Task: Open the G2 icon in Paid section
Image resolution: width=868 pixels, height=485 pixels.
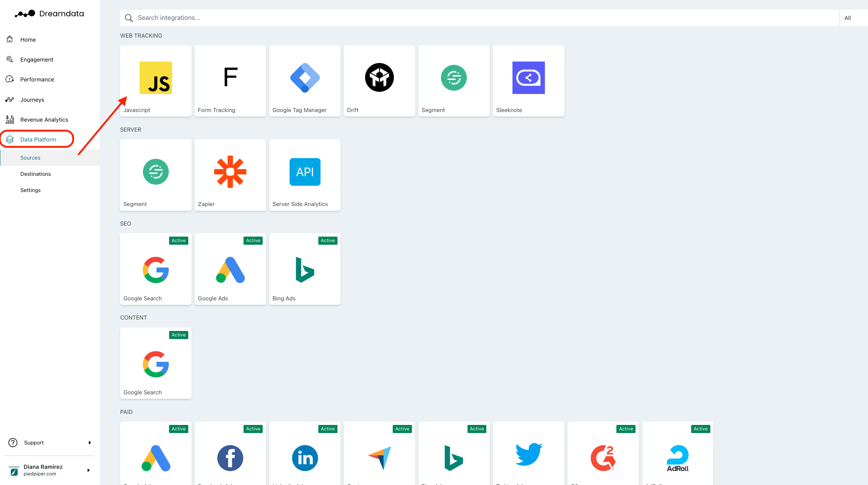Action: point(603,458)
